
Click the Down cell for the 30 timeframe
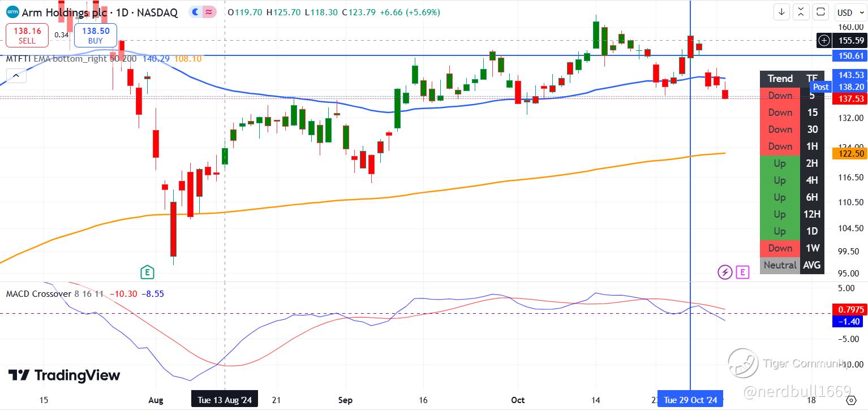click(780, 129)
